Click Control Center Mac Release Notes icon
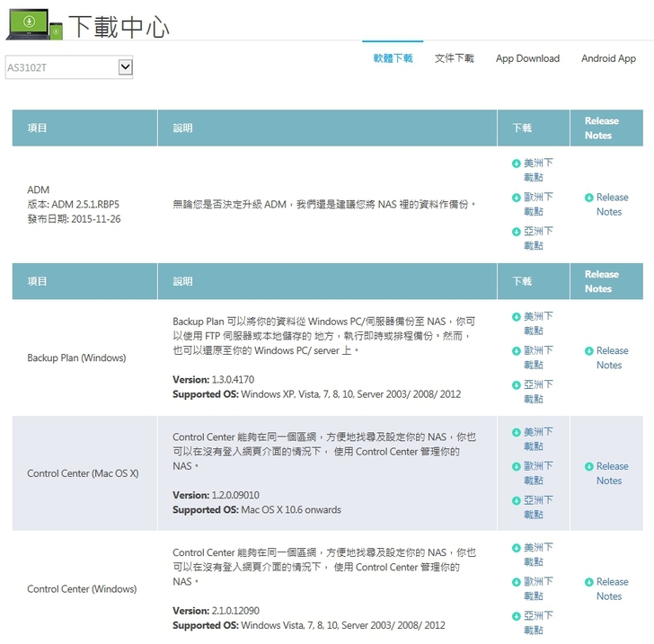Screen dimensions: 654x644 [x=588, y=467]
